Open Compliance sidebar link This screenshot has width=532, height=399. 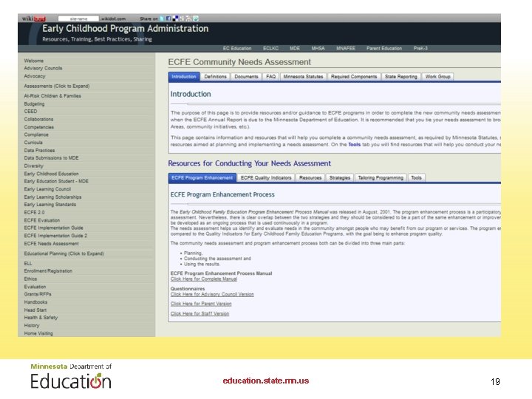click(x=36, y=134)
